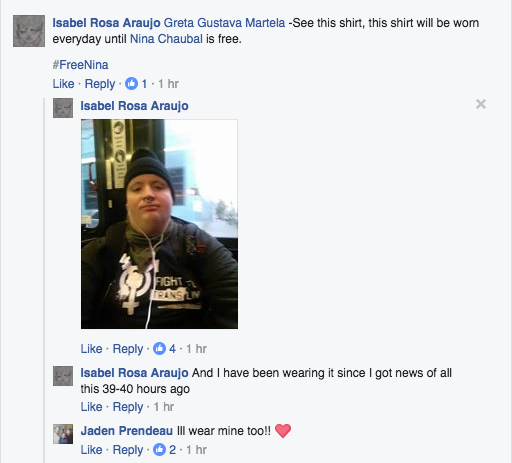Reply to the photo comment
This screenshot has height=463, width=512.
pos(128,349)
